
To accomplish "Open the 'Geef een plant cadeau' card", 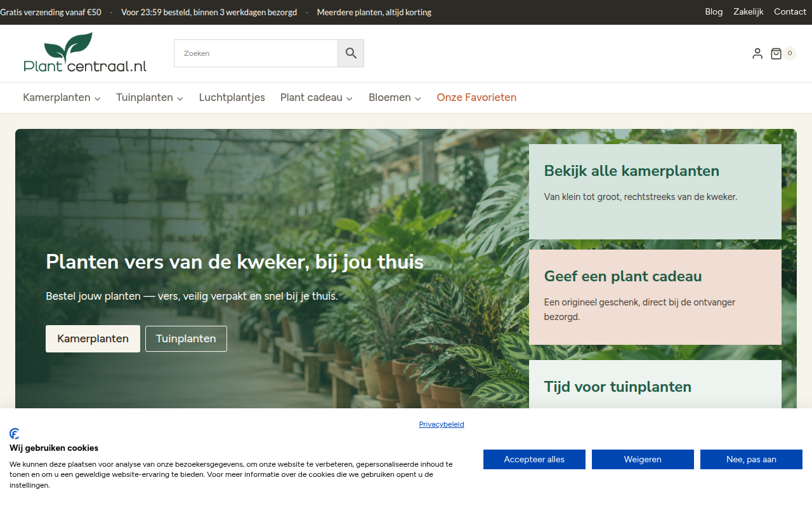I will click(x=655, y=297).
